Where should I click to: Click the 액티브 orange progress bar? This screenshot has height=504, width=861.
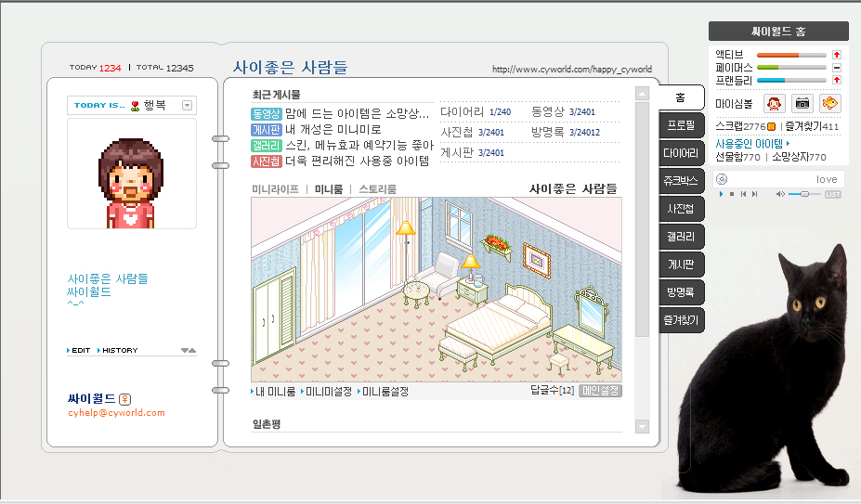coord(791,55)
